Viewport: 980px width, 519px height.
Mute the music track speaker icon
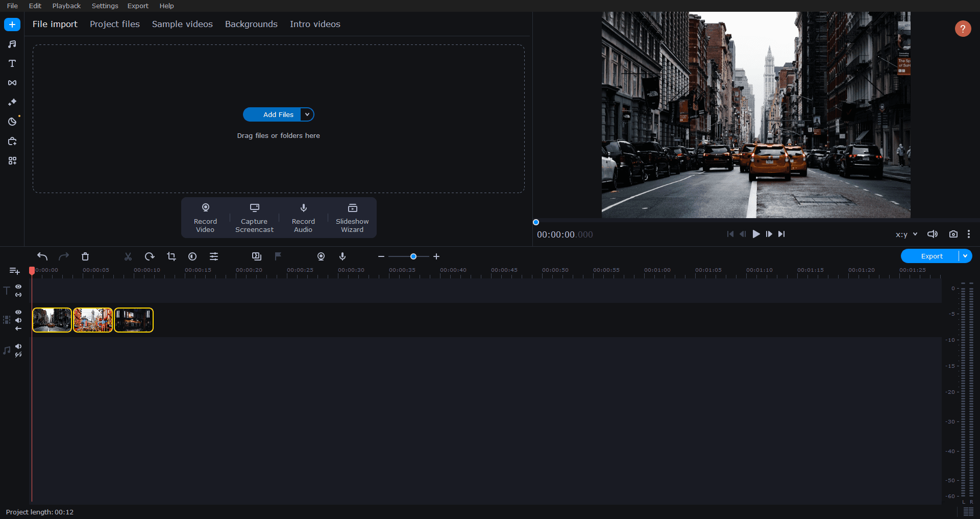click(x=18, y=346)
